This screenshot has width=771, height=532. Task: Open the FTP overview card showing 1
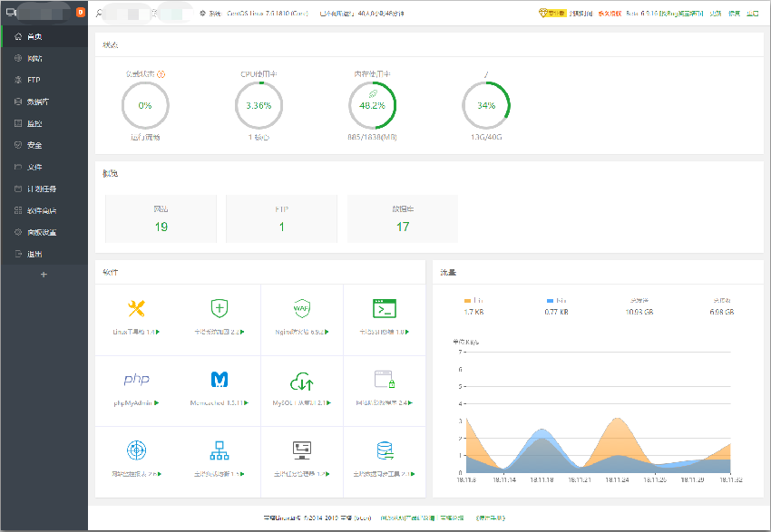pyautogui.click(x=282, y=218)
